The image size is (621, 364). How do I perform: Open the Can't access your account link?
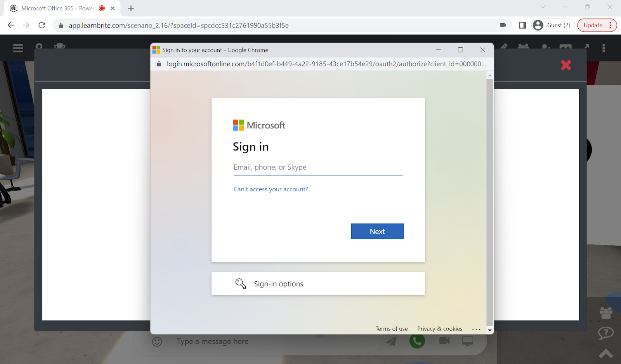(x=271, y=189)
